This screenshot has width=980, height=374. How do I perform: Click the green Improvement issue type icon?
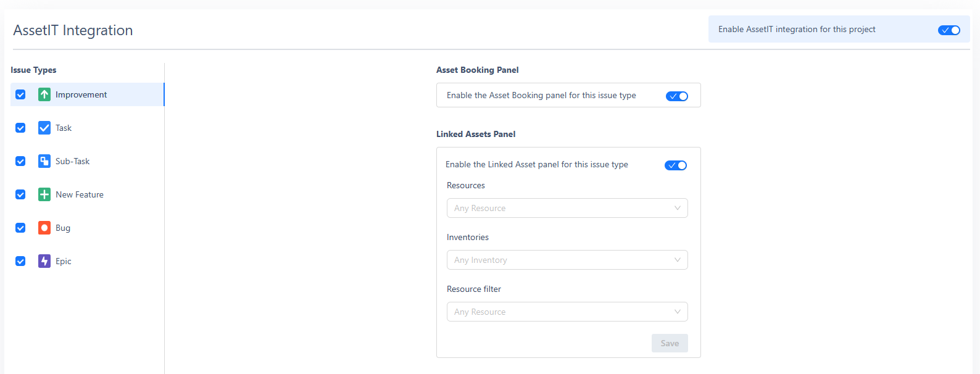[x=44, y=94]
